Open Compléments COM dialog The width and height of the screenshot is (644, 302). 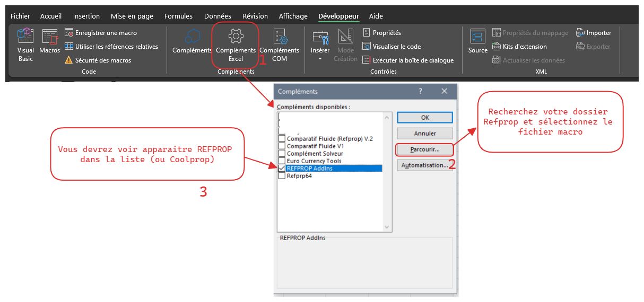pyautogui.click(x=280, y=45)
